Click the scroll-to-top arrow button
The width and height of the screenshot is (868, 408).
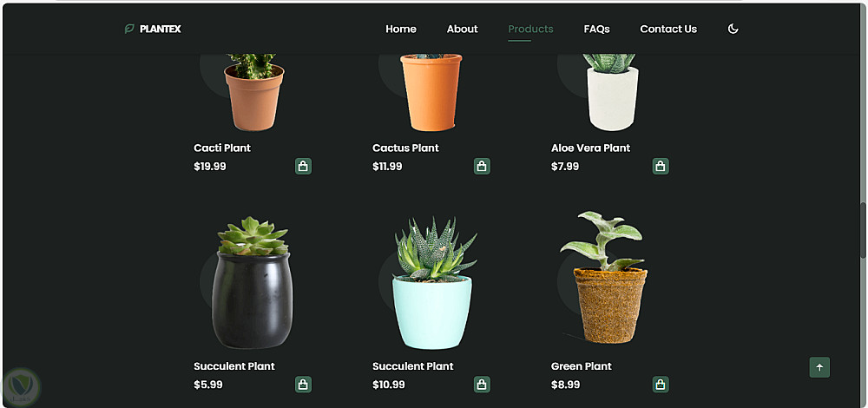[x=819, y=367]
